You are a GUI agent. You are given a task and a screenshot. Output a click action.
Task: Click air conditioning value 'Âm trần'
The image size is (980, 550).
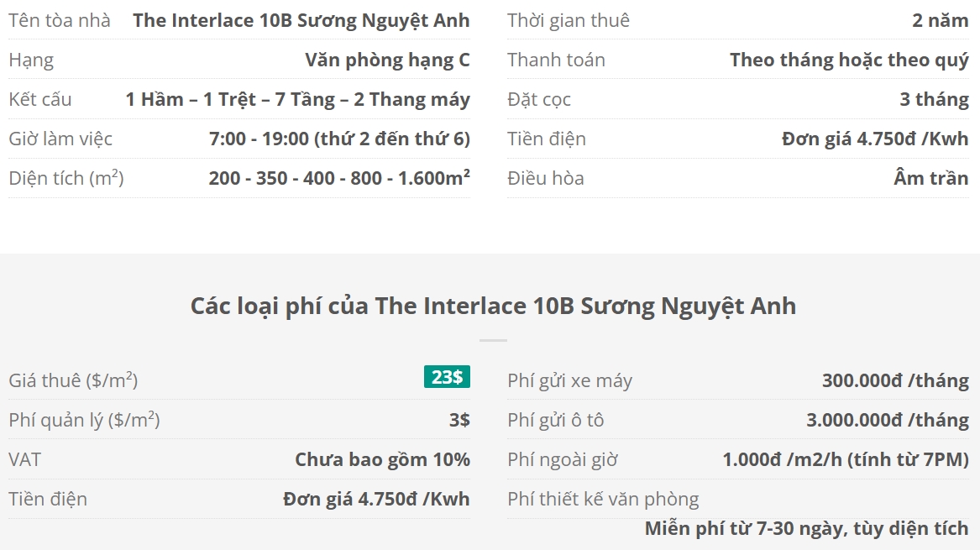[x=931, y=178]
